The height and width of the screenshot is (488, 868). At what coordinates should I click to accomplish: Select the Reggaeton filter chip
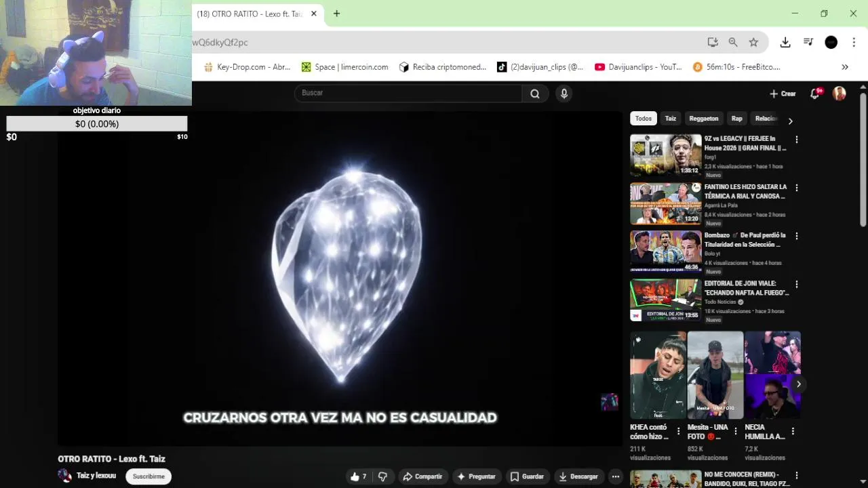703,119
